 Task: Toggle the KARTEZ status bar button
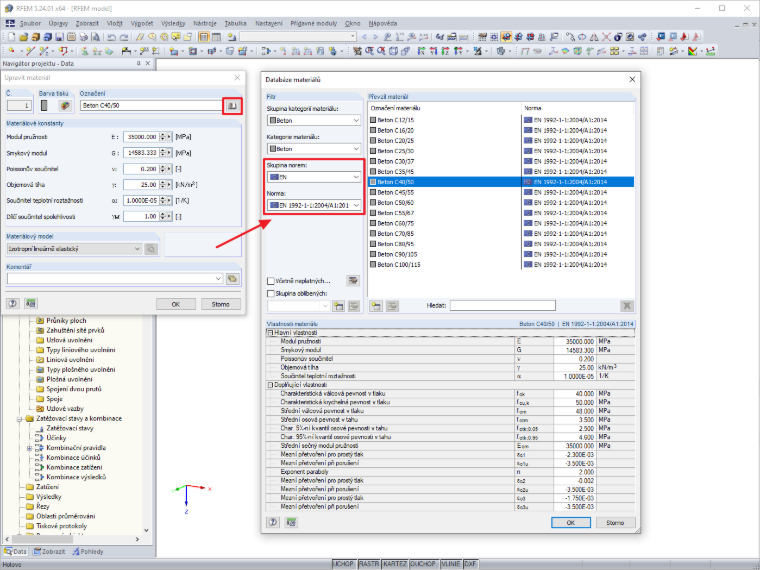click(395, 564)
